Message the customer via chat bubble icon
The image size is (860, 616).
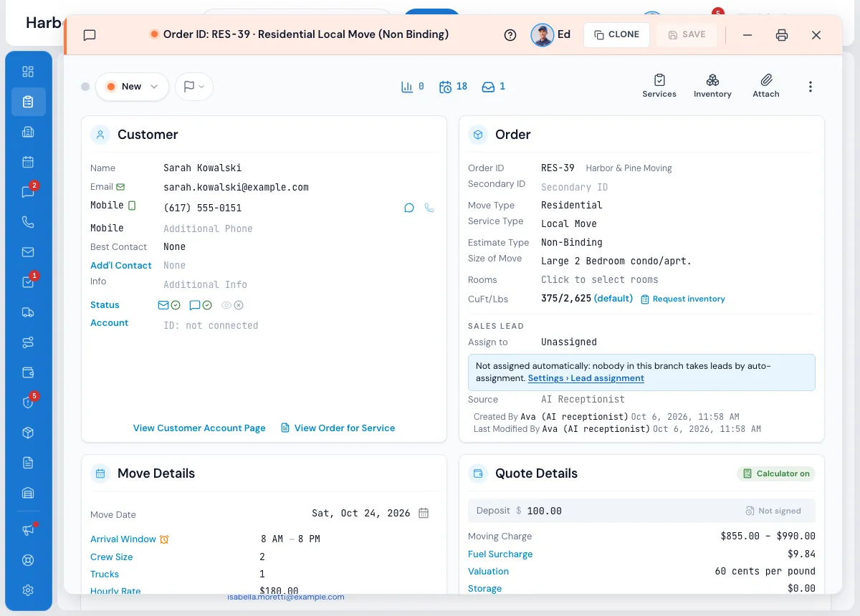point(409,208)
